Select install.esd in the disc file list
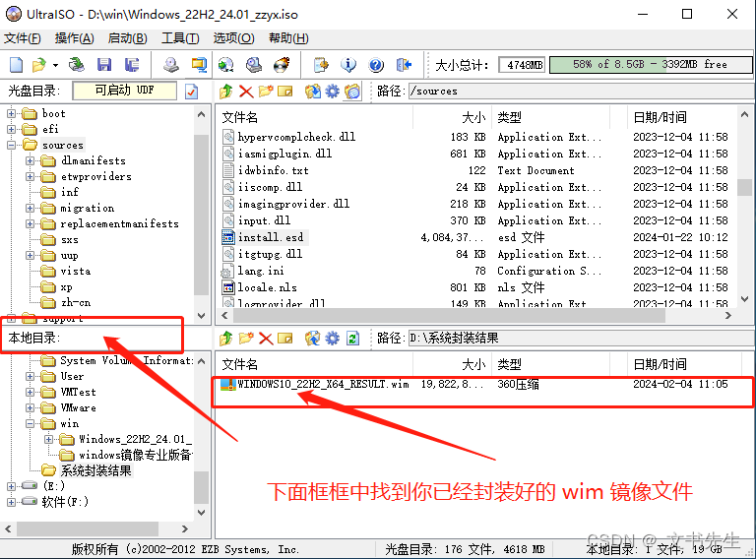 tap(270, 237)
